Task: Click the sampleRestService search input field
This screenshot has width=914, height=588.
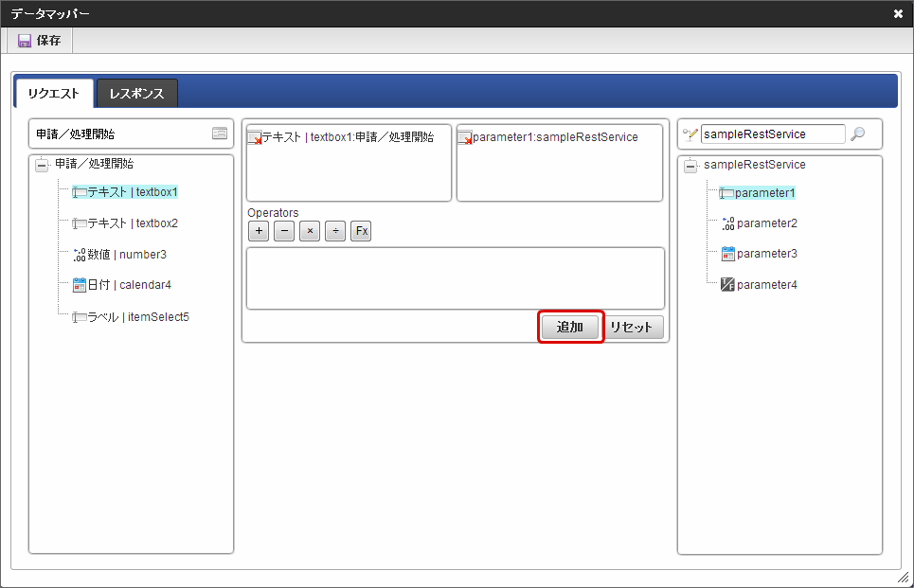Action: [772, 134]
